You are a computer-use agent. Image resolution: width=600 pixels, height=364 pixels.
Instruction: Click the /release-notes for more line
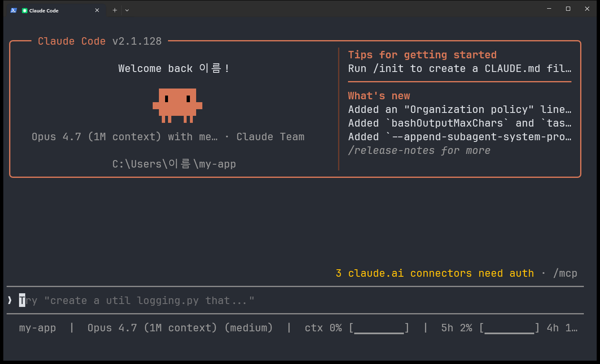[x=419, y=151]
